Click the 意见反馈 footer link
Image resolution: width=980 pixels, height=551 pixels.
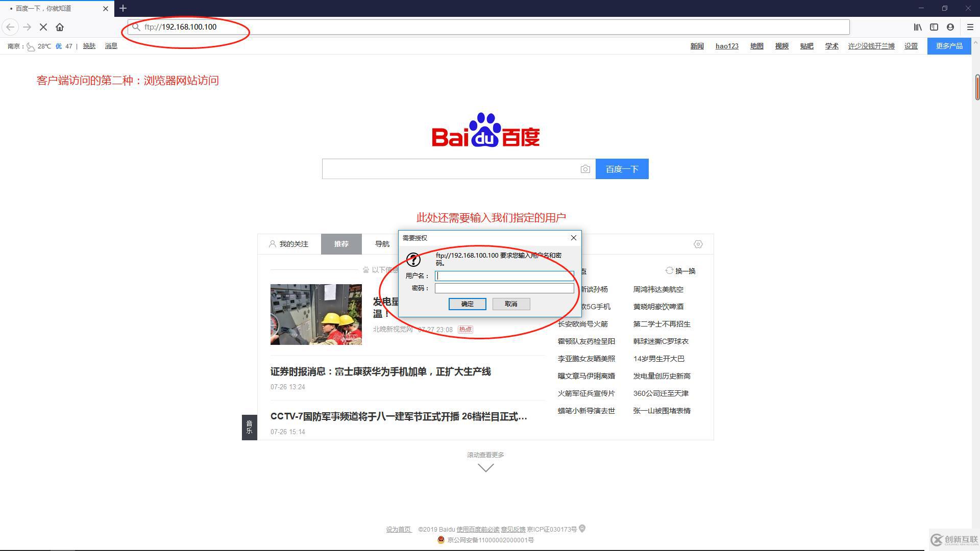point(513,530)
